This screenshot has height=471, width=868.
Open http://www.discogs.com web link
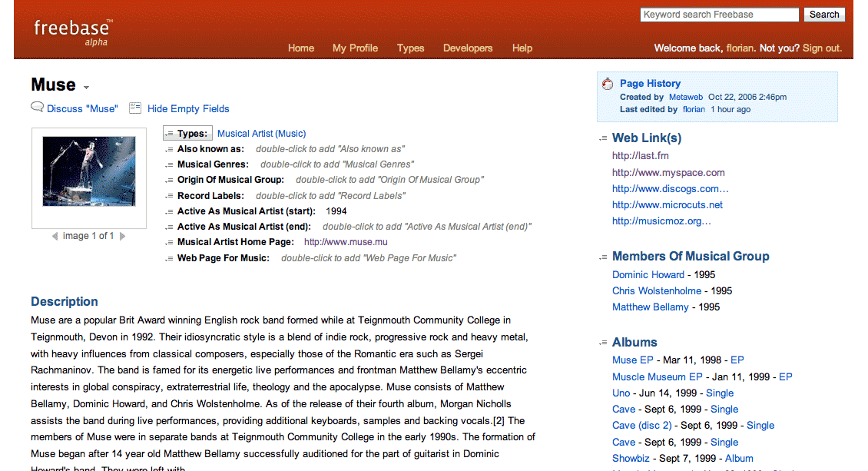(670, 189)
